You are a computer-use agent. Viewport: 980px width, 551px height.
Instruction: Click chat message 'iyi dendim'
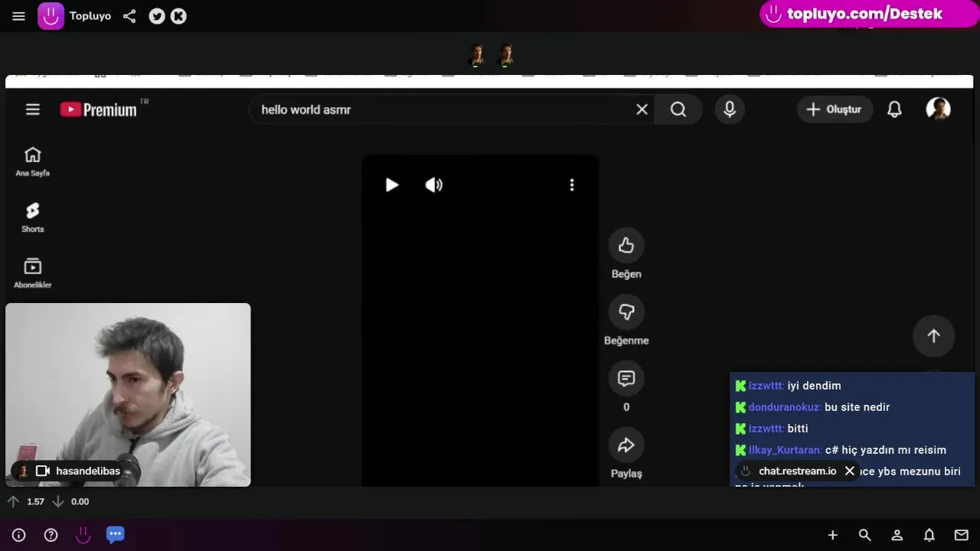click(814, 386)
